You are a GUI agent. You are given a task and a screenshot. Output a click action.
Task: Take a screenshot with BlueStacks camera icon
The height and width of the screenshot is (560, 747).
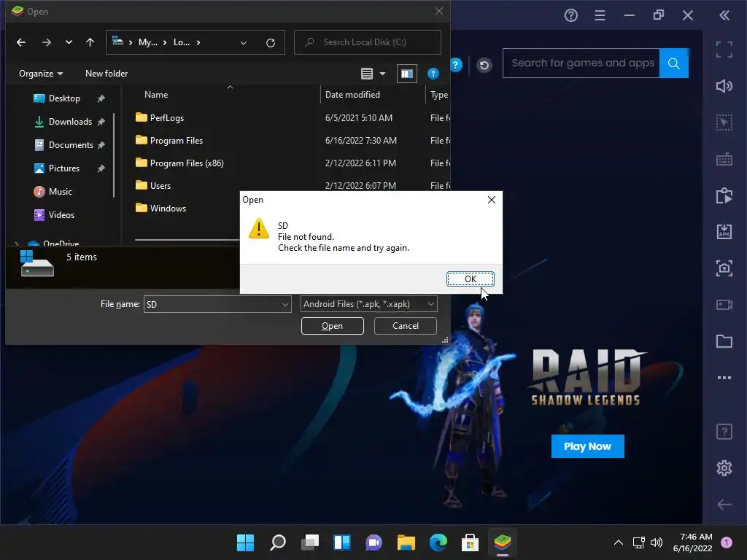pos(724,268)
